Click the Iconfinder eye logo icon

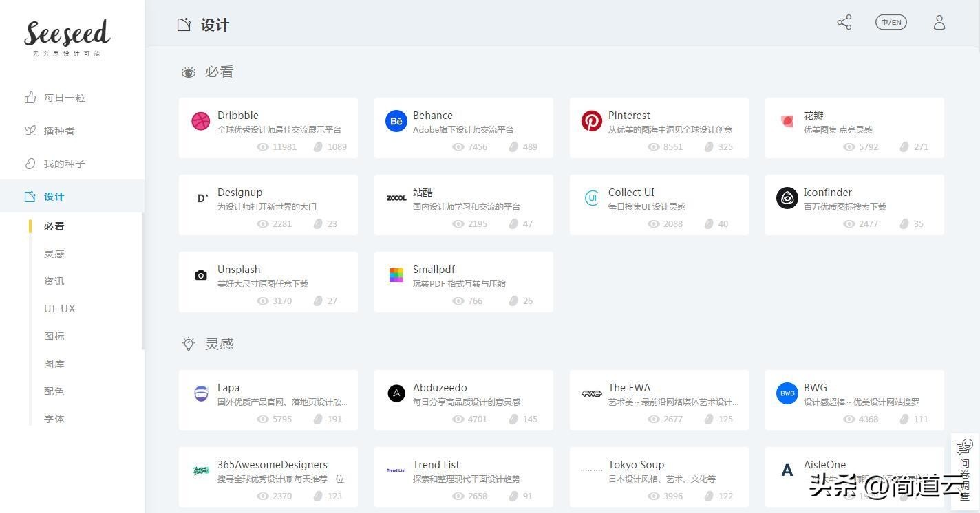[x=787, y=199]
